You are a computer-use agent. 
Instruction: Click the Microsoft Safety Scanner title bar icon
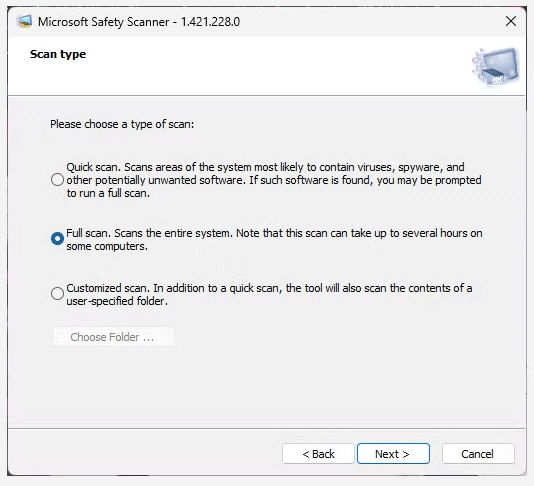24,22
